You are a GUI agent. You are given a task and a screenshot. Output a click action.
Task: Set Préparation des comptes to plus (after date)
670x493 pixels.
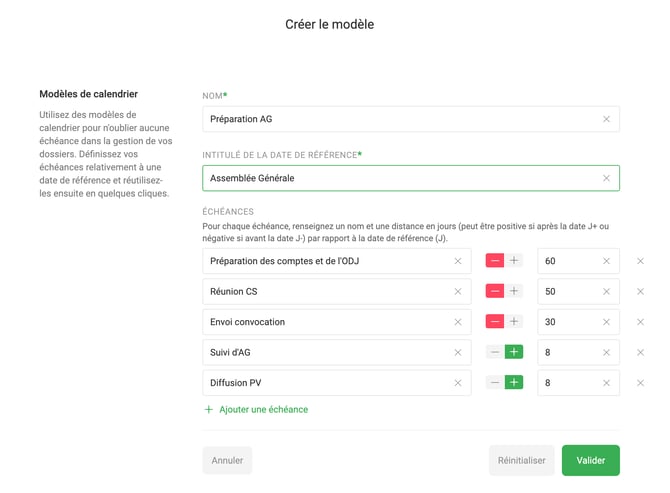point(514,261)
